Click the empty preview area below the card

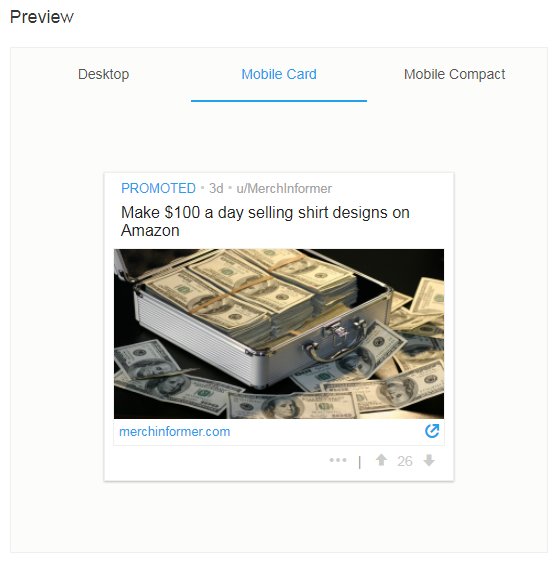[x=279, y=516]
